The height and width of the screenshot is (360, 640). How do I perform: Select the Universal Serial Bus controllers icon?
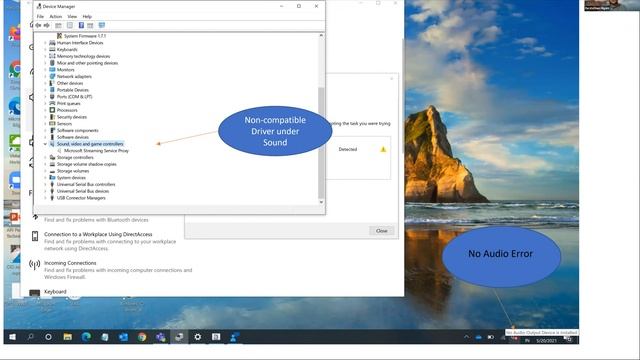(x=52, y=184)
